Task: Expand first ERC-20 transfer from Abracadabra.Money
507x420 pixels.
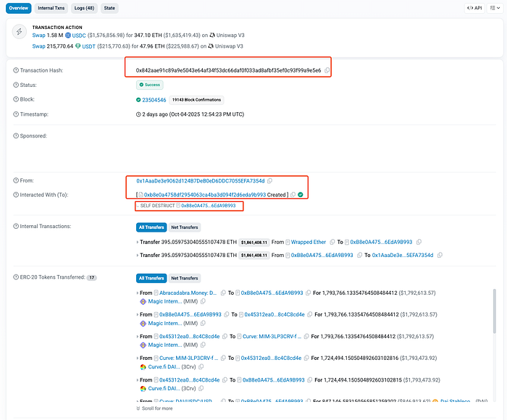Action: 138,293
